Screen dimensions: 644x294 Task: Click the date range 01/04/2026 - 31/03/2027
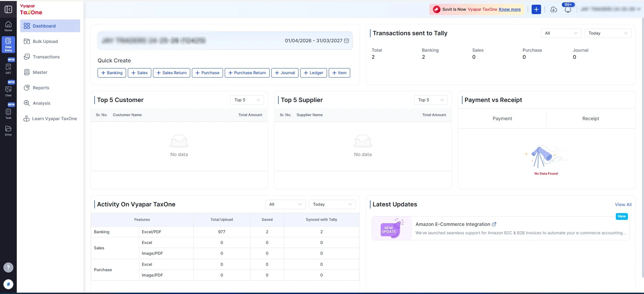click(x=314, y=41)
